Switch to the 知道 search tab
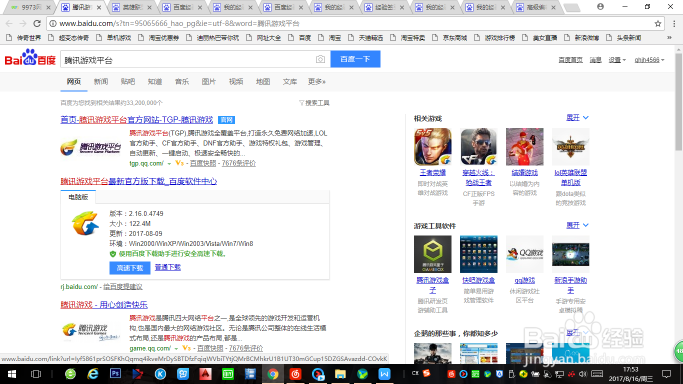 [155, 81]
